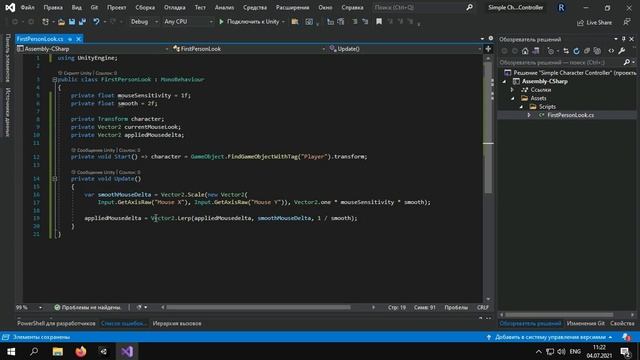Click the Unity icon in taskbar
Image resolution: width=640 pixels, height=360 pixels.
pyautogui.click(x=104, y=351)
